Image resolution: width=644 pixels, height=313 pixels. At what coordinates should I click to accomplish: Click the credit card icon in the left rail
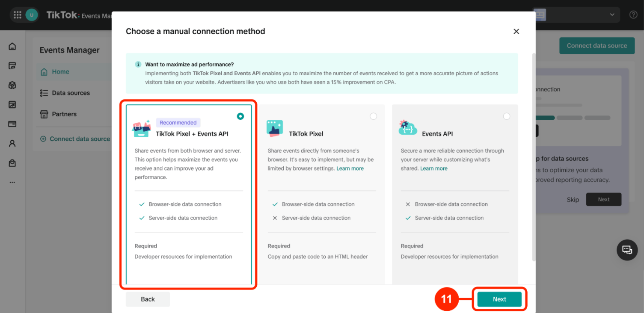point(12,124)
